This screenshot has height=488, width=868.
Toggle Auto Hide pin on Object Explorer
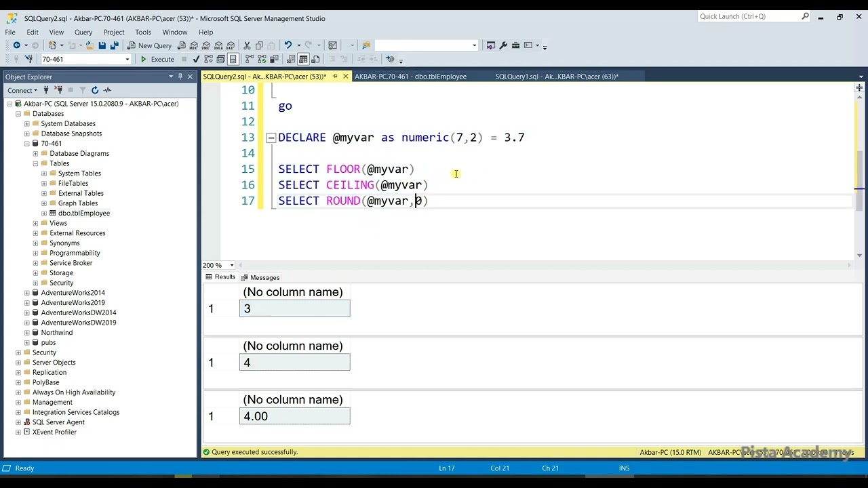pos(180,77)
